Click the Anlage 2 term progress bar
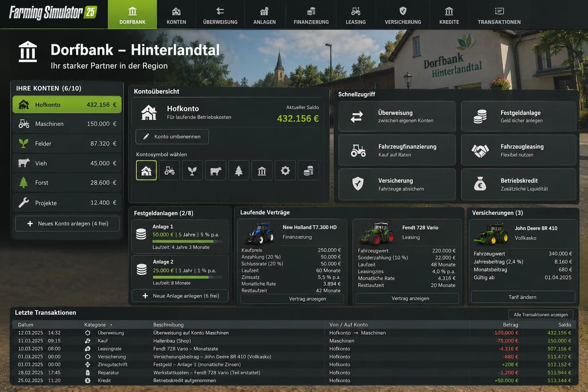Screen dimensions: 588x392 coord(187,277)
